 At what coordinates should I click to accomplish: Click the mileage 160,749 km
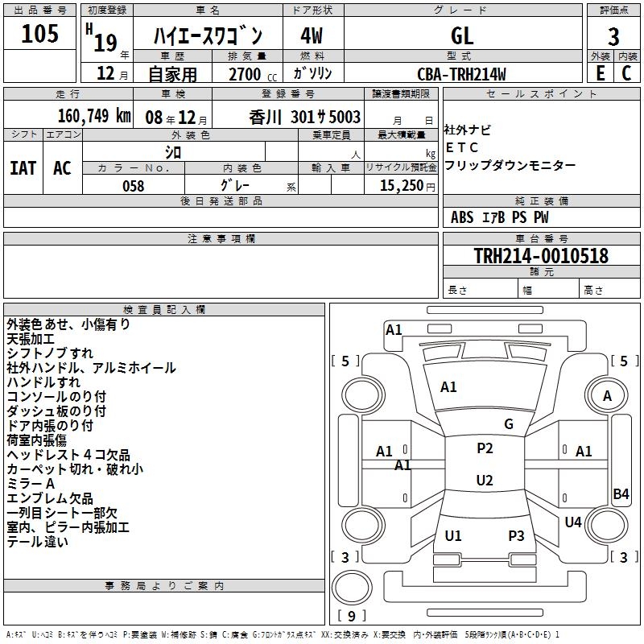point(94,116)
